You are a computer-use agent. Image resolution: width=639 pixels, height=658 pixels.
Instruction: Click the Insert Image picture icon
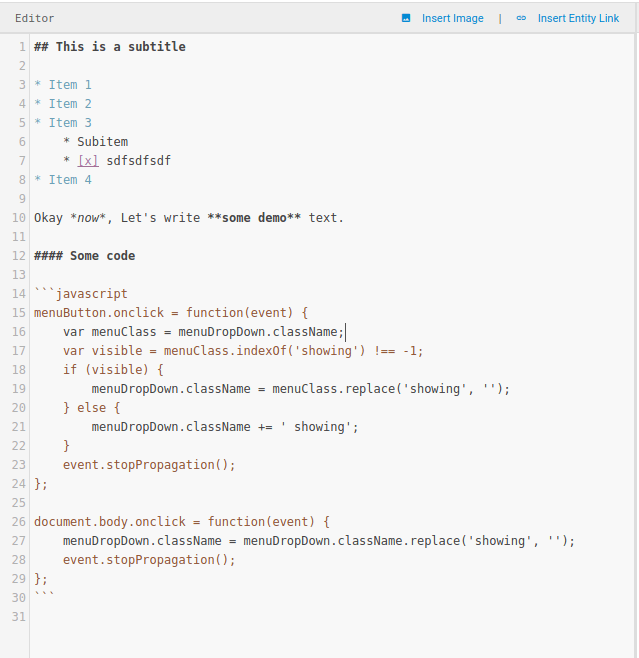click(406, 18)
